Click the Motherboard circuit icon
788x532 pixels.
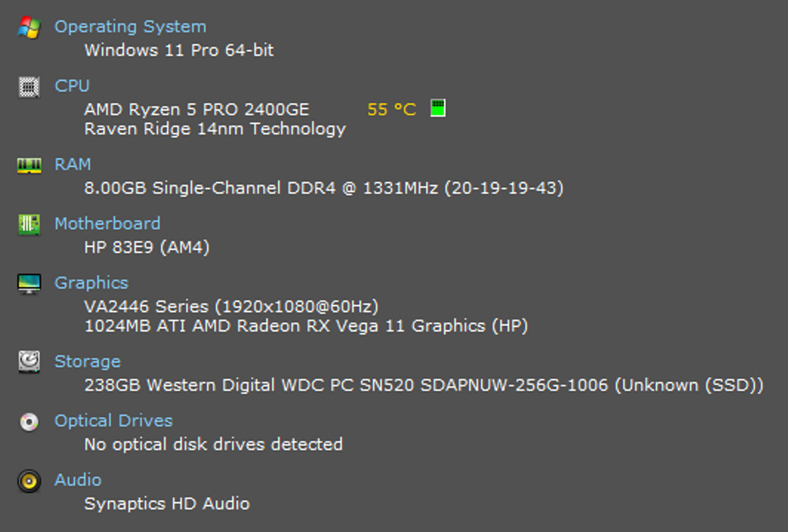[29, 224]
